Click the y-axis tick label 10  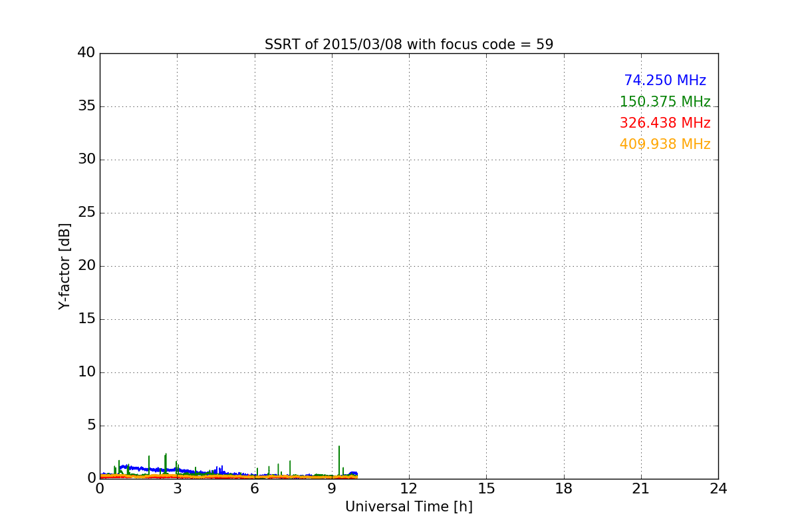pos(86,372)
